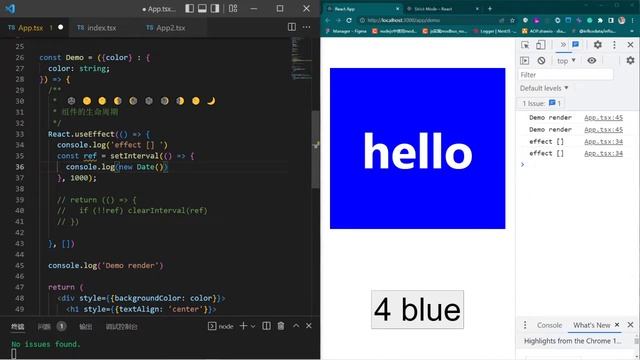
Task: Click the setInterval call on line 35
Action: tap(134, 156)
